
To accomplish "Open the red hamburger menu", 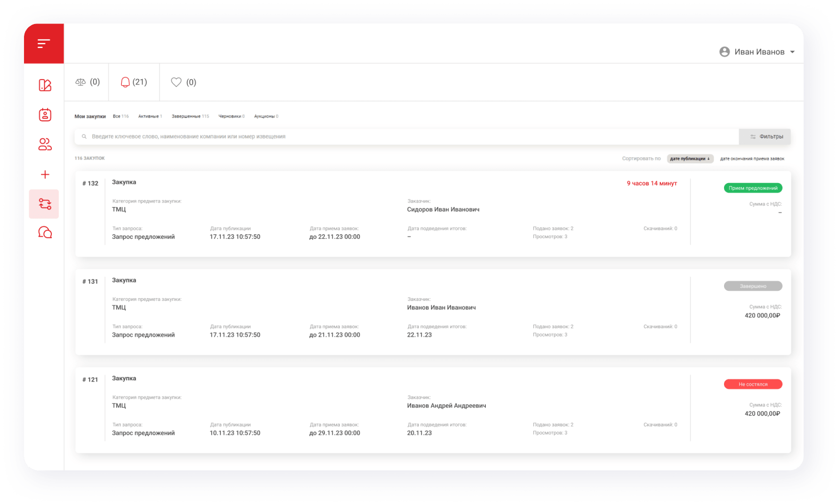I will [x=44, y=44].
